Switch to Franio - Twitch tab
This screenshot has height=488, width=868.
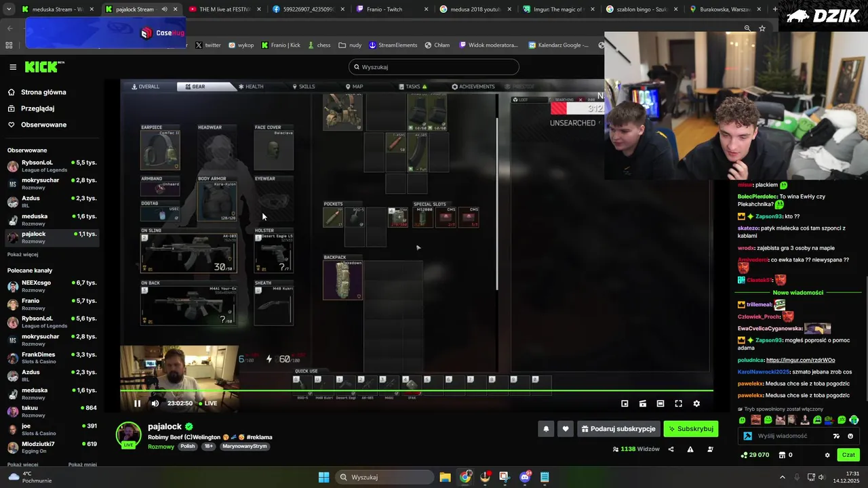pyautogui.click(x=391, y=9)
